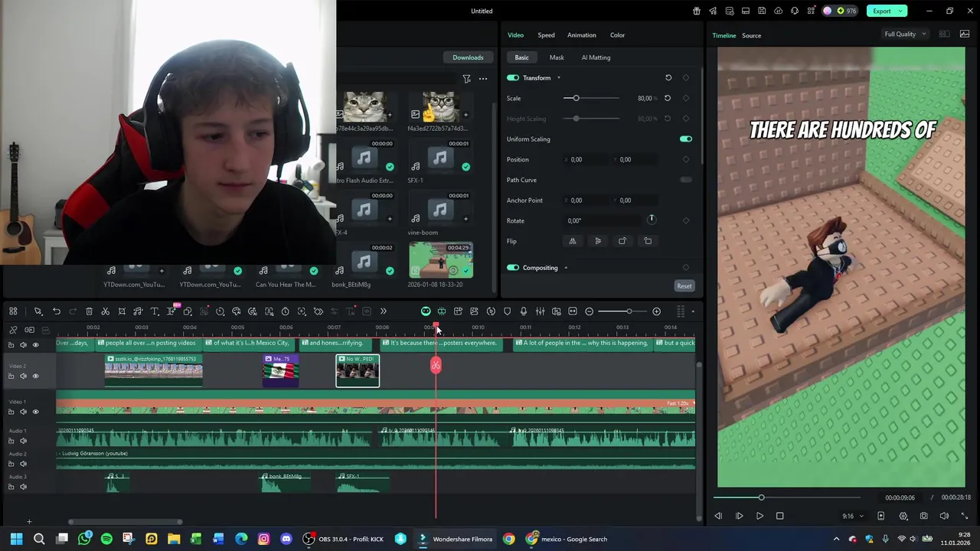
Task: Click the Scale value field 80,00
Action: click(645, 98)
